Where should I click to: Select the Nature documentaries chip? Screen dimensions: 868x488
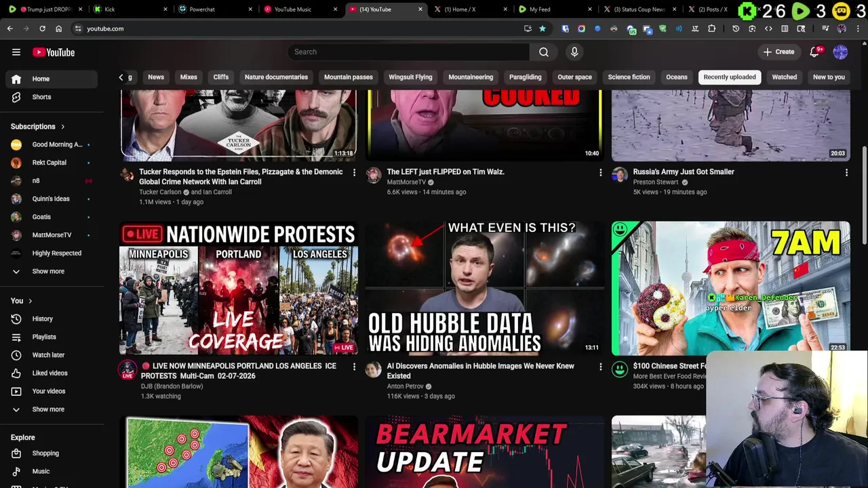click(x=276, y=77)
